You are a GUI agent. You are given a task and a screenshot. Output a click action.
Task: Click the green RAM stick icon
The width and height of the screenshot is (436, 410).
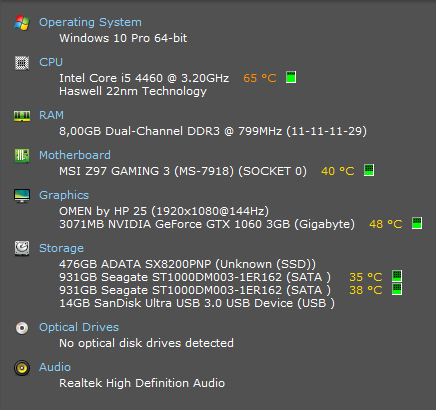pos(22,116)
